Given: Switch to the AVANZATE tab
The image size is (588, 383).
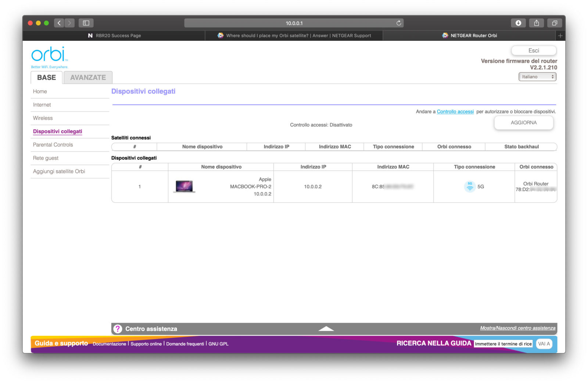Looking at the screenshot, I should point(88,78).
